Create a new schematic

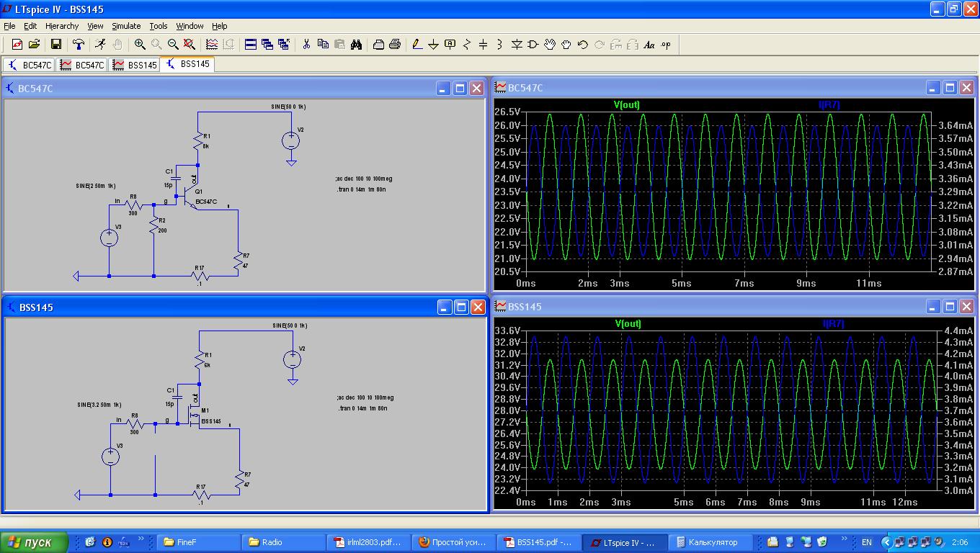(17, 45)
